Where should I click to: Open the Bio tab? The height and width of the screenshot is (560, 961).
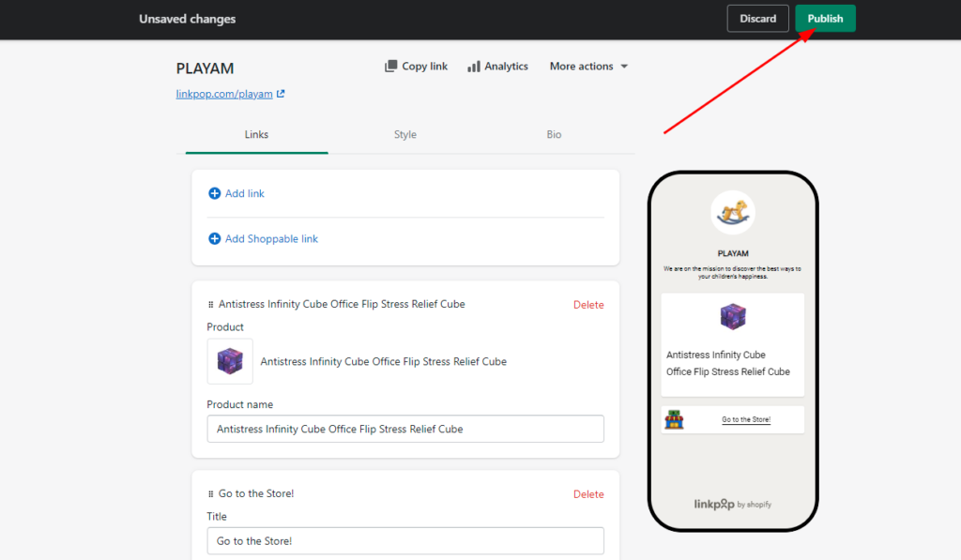(554, 134)
